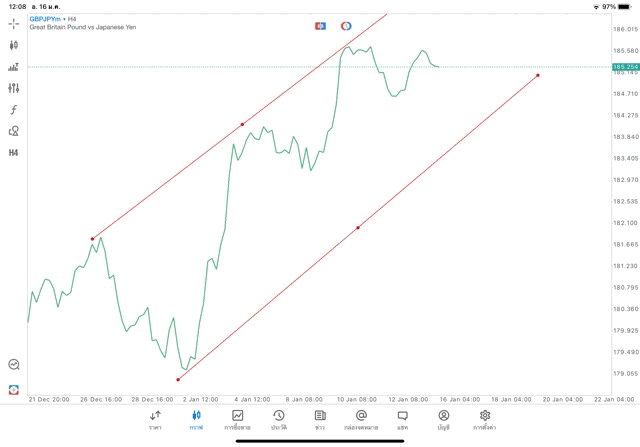
Task: Toggle the one-click trading panel button
Action: coord(320,25)
